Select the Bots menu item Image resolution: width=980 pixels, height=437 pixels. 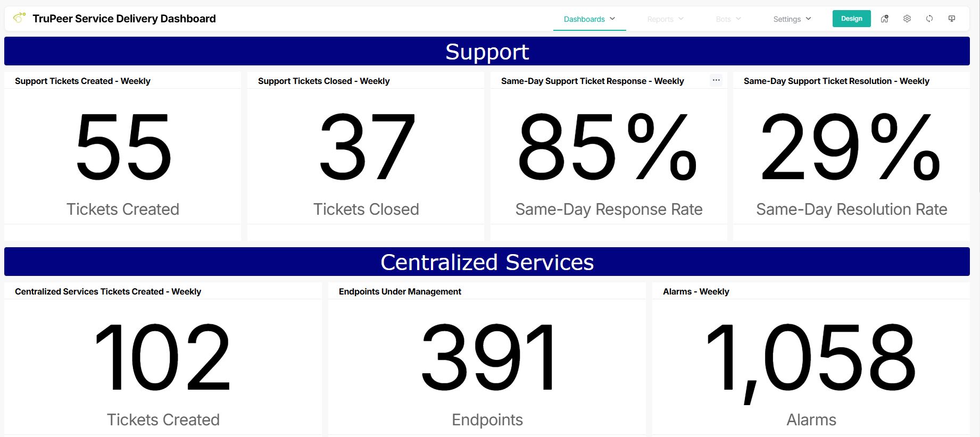point(727,19)
